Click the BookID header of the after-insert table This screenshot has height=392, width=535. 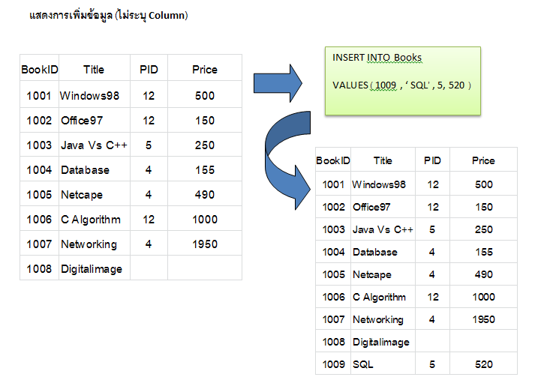click(x=333, y=160)
